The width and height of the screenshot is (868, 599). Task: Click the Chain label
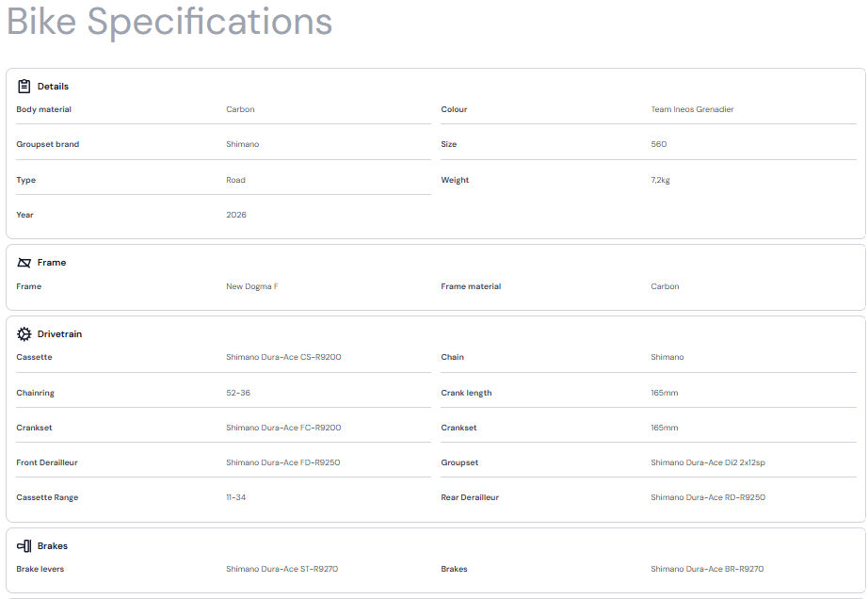[x=452, y=357]
